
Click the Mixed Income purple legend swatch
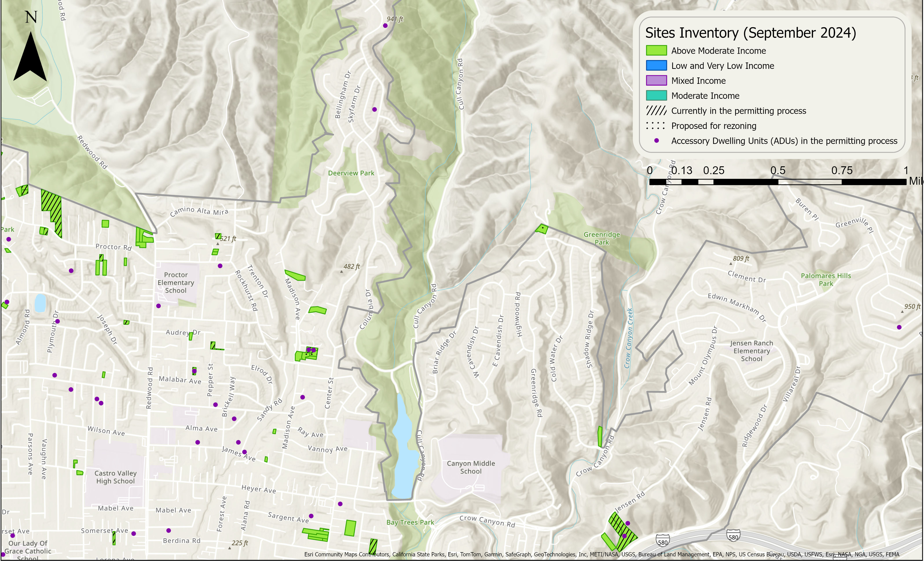(x=656, y=81)
